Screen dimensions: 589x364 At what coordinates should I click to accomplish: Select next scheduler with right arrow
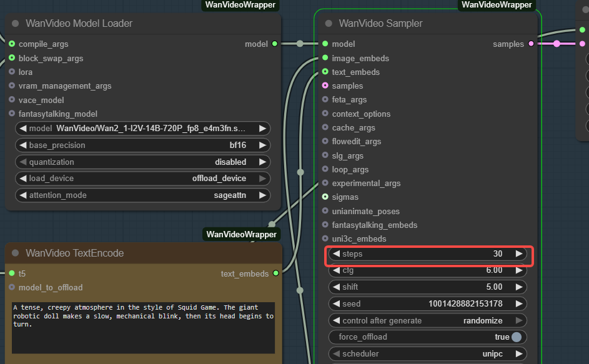tap(519, 354)
